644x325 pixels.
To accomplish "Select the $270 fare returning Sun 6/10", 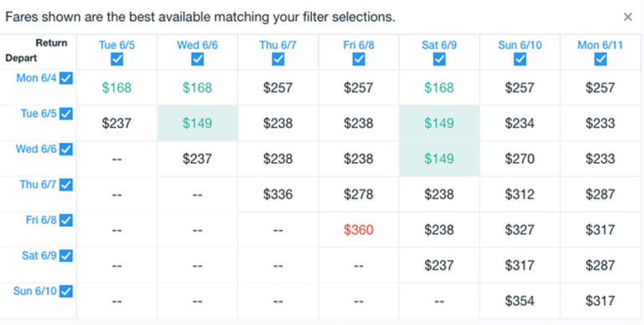I will pos(520,159).
